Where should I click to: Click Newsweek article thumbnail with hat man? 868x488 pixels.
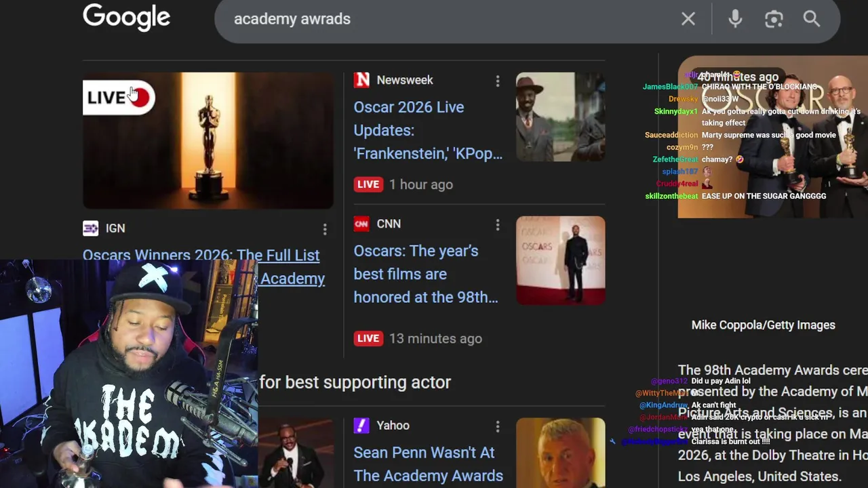561,117
